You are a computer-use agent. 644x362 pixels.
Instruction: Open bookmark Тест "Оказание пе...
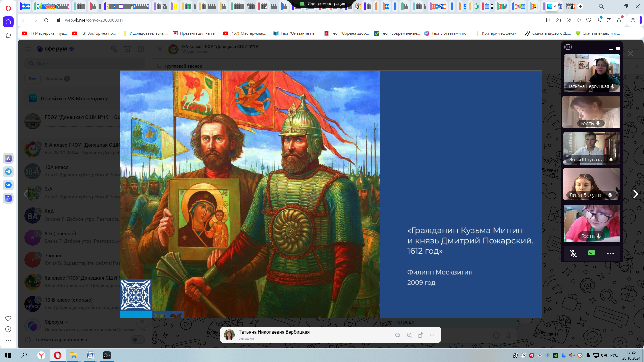[296, 33]
